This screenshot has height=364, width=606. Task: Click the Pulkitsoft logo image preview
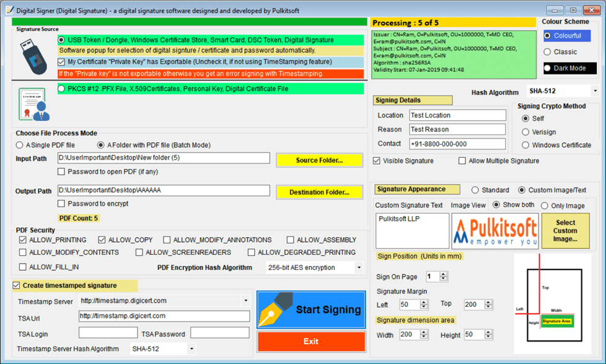[495, 231]
